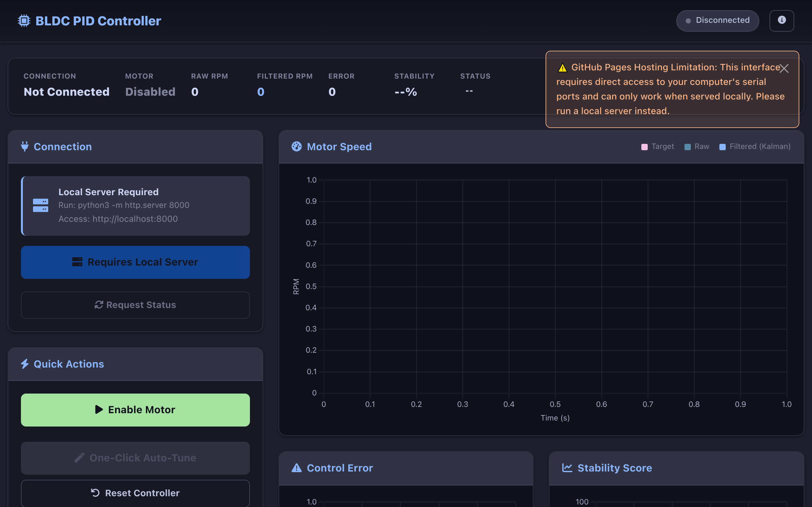Click the Disconnected status pill
This screenshot has height=507, width=812.
point(718,21)
